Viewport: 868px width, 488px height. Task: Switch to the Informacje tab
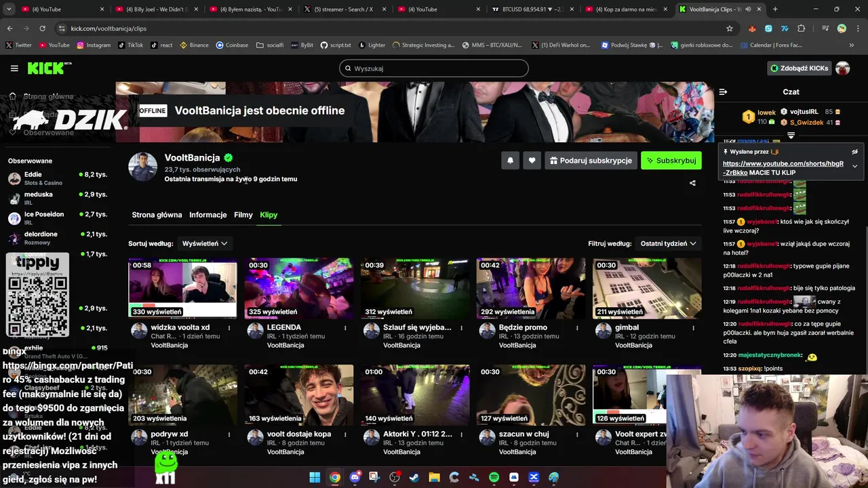208,215
